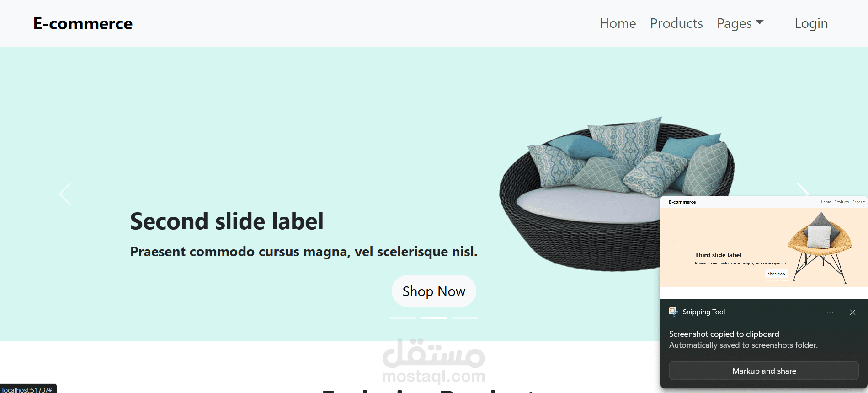Click Markup and share button

(764, 371)
